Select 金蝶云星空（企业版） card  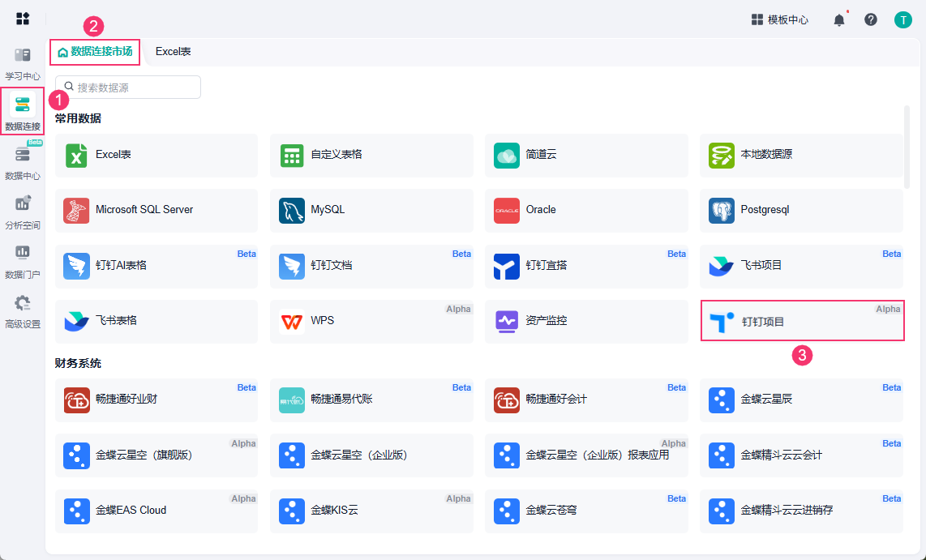point(371,455)
